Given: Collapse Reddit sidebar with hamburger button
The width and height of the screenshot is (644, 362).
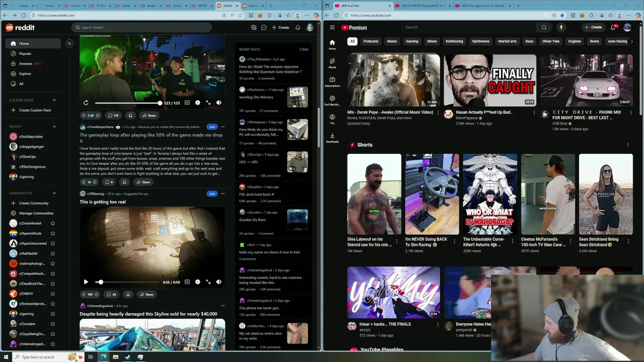Looking at the screenshot, I should click(x=69, y=43).
